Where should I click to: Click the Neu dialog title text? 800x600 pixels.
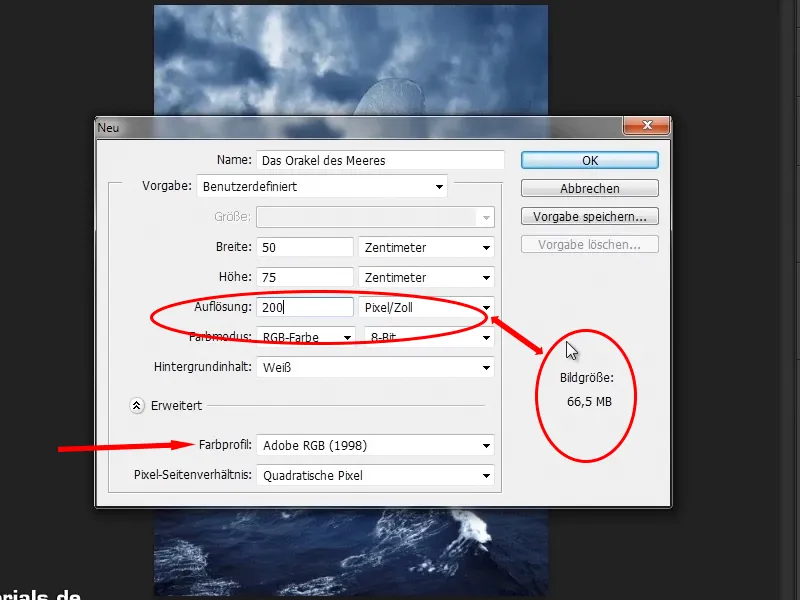108,128
